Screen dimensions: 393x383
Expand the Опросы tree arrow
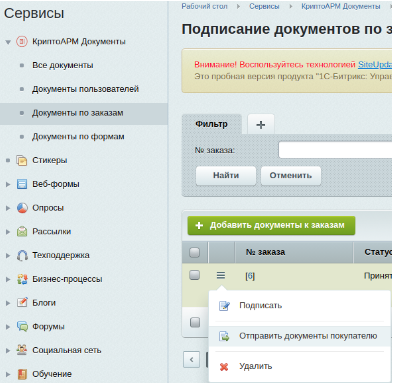click(x=8, y=208)
